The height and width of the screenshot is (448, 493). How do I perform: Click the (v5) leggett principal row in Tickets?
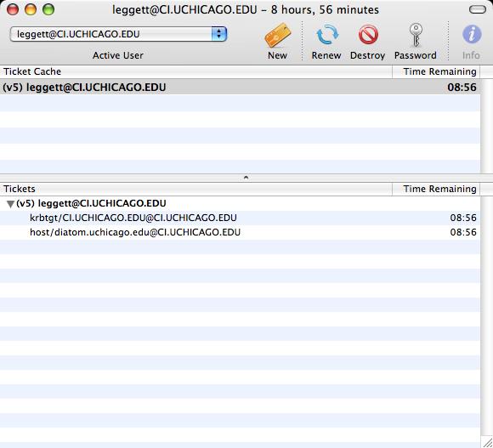click(240, 203)
